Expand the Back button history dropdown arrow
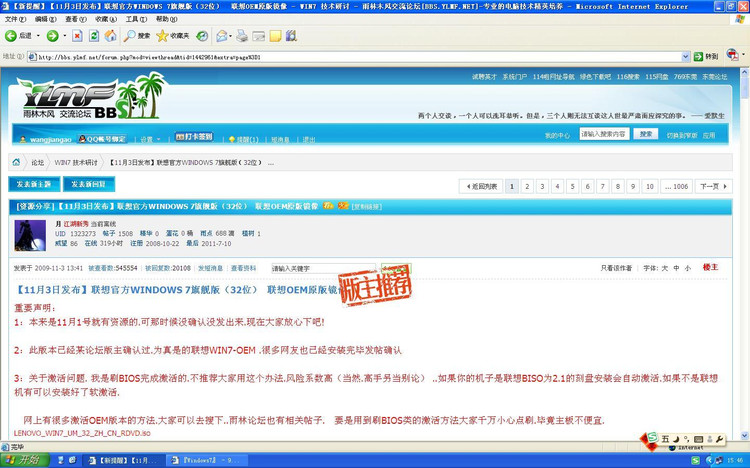The width and height of the screenshot is (750, 468). click(38, 36)
